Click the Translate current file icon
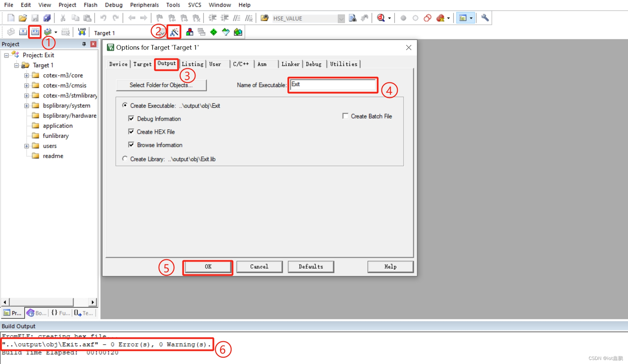Screen dimensions: 628x364 coord(11,32)
